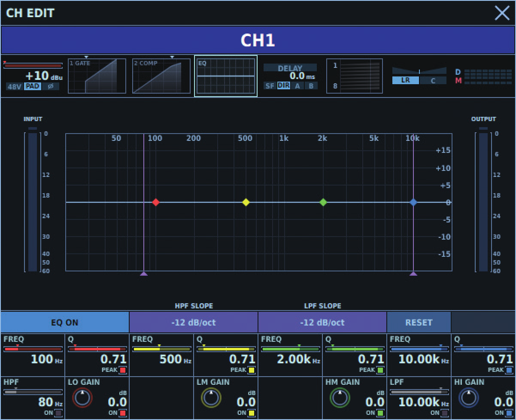Click the 100 Hz LO FREQ slider

click(33, 349)
